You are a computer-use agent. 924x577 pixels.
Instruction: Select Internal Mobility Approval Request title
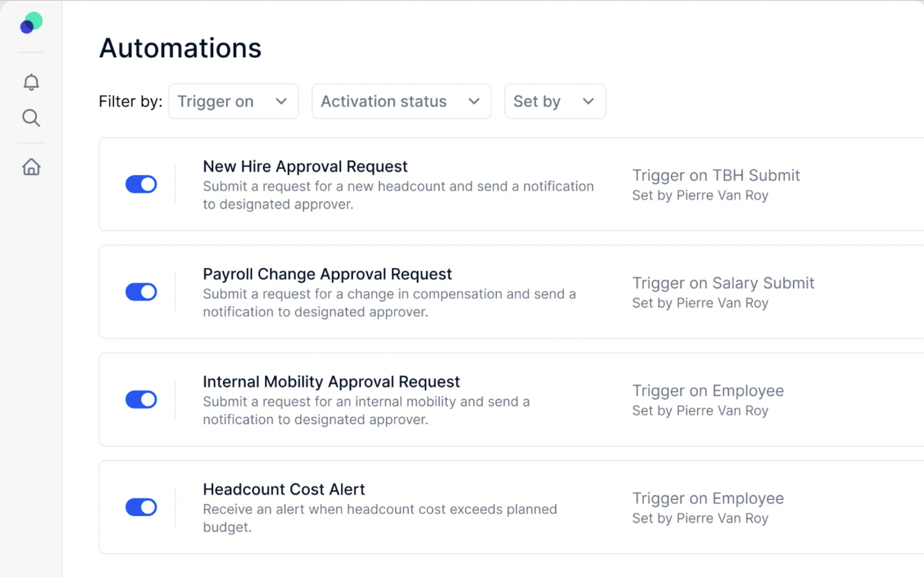pyautogui.click(x=331, y=381)
